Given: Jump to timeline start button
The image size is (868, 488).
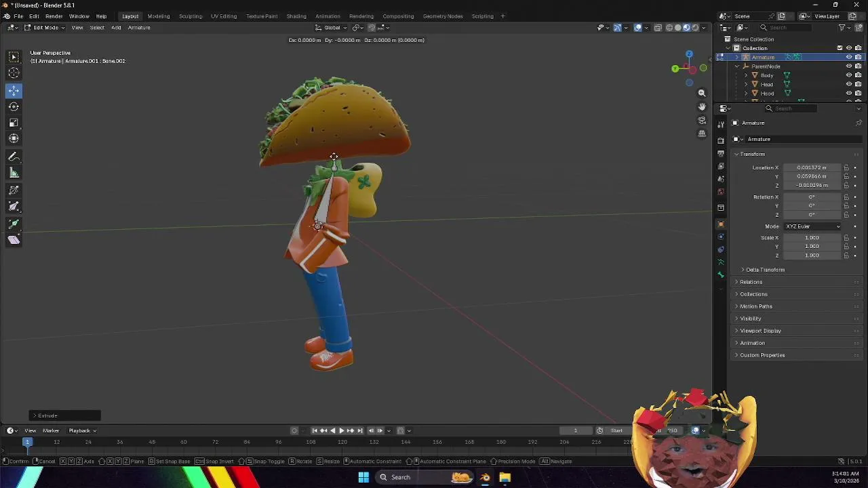Looking at the screenshot, I should click(314, 430).
